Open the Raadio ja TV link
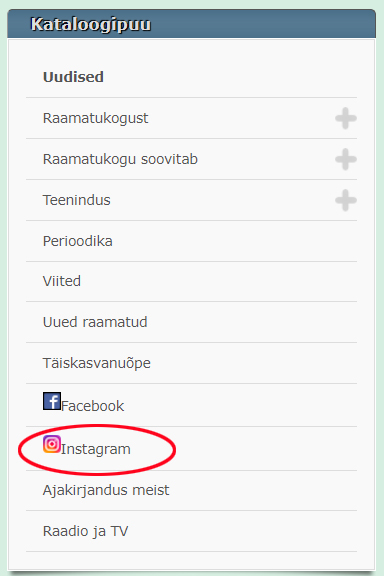 (x=85, y=531)
